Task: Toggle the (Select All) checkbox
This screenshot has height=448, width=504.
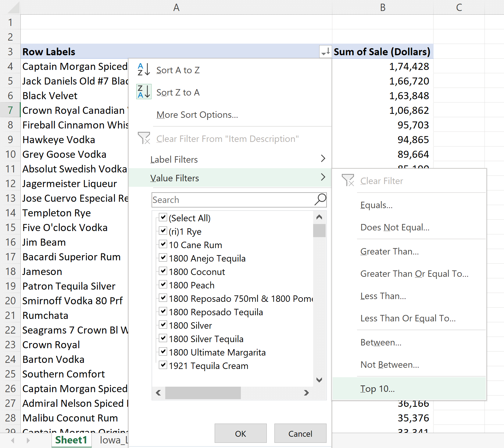Action: pyautogui.click(x=163, y=217)
